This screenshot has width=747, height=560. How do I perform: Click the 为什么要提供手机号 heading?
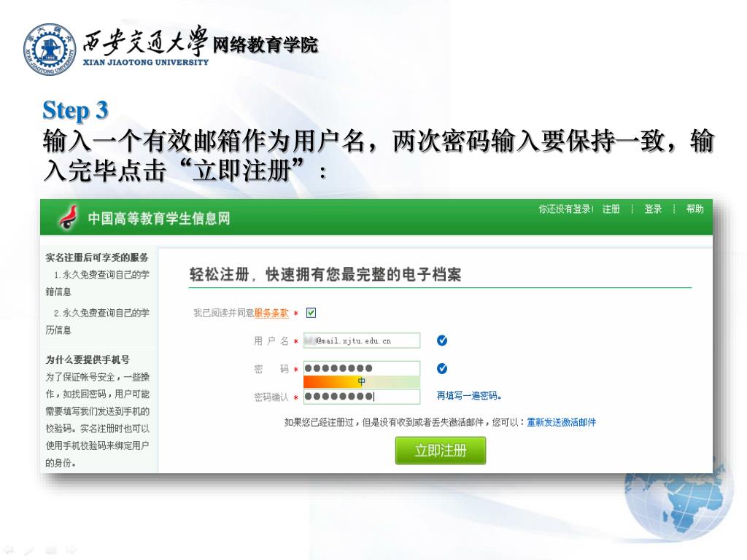88,359
